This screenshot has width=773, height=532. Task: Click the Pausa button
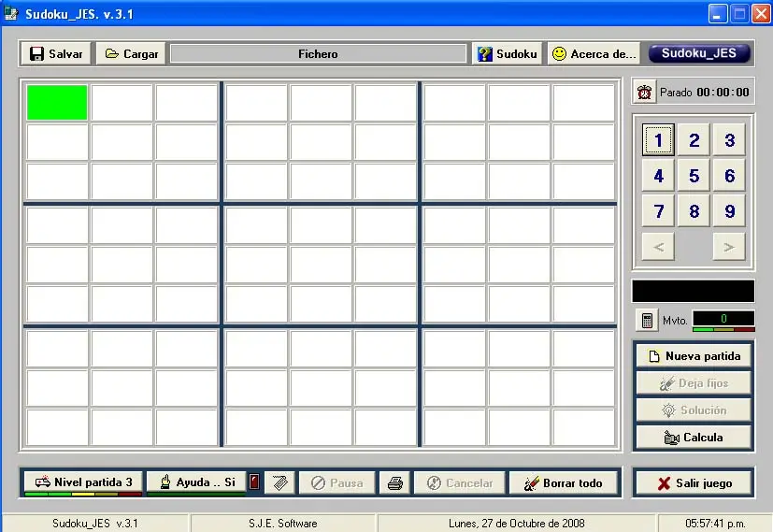pos(337,482)
